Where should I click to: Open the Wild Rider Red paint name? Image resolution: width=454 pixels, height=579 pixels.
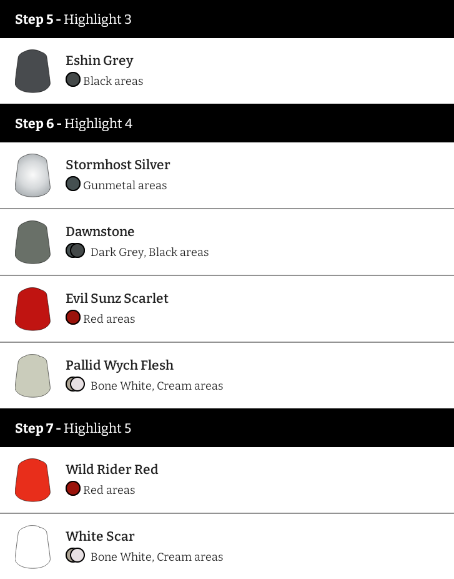112,469
